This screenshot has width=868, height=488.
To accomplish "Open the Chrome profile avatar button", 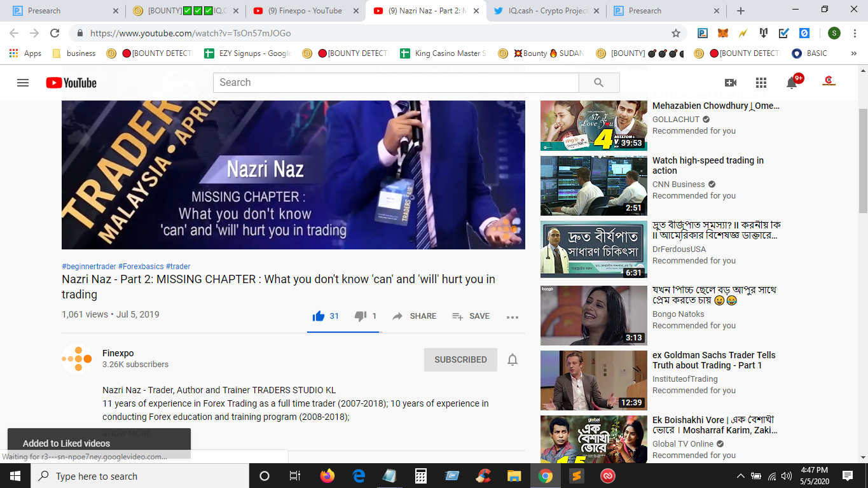I will 834,33.
